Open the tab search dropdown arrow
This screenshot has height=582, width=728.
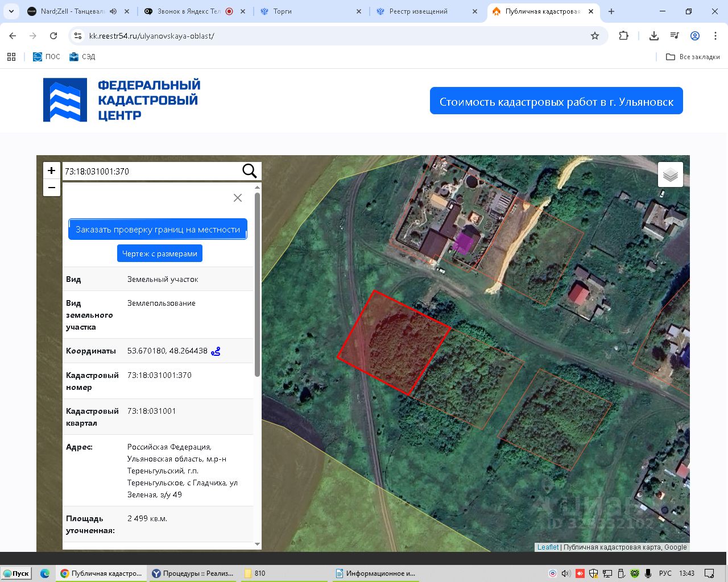click(x=11, y=11)
